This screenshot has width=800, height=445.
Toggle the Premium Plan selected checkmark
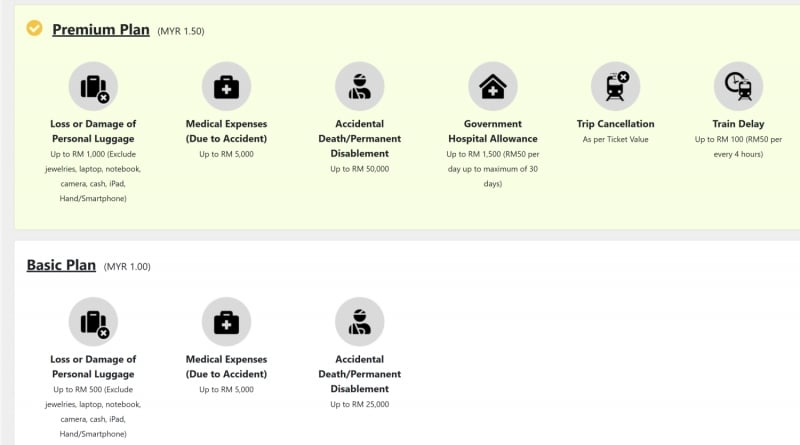point(34,28)
